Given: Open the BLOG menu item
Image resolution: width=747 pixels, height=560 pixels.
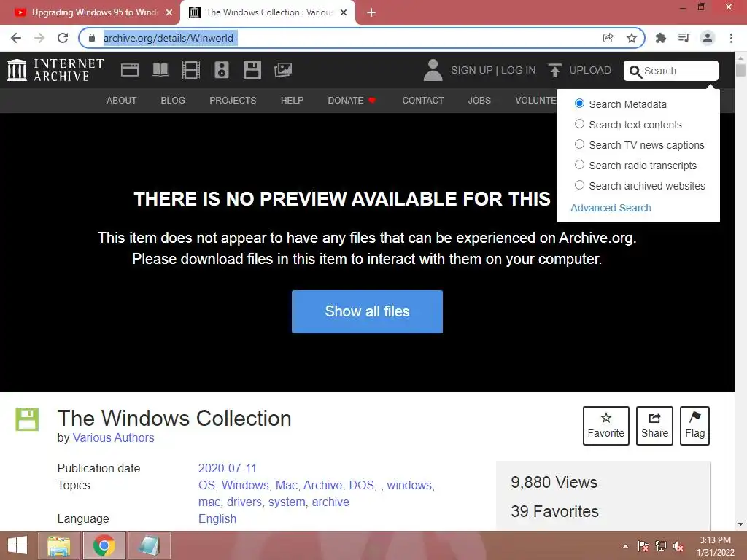Looking at the screenshot, I should point(173,101).
